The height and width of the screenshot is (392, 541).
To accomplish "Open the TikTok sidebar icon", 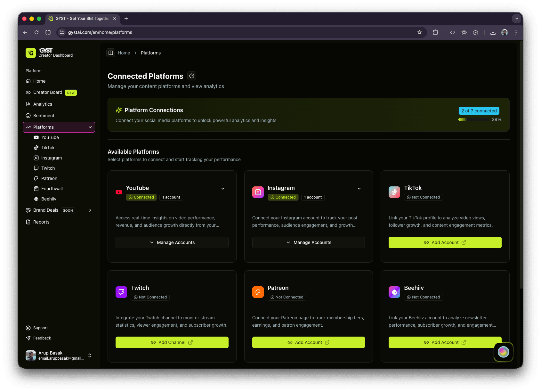I will 36,148.
